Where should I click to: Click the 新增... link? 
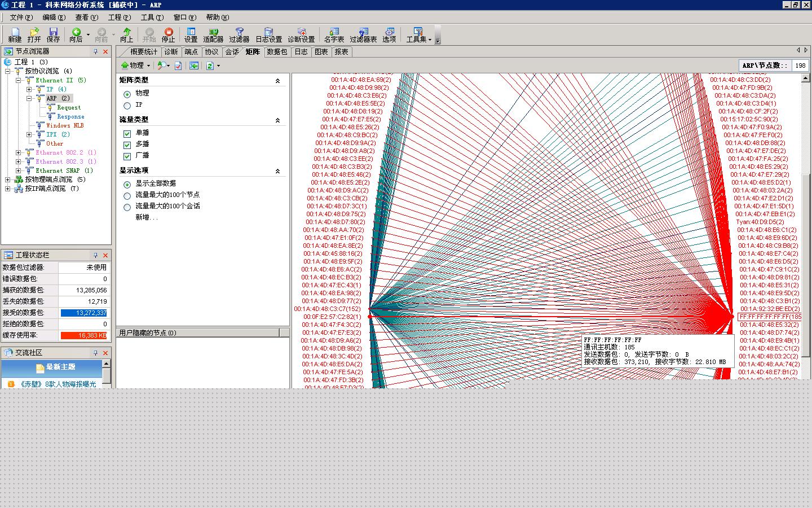click(x=147, y=217)
